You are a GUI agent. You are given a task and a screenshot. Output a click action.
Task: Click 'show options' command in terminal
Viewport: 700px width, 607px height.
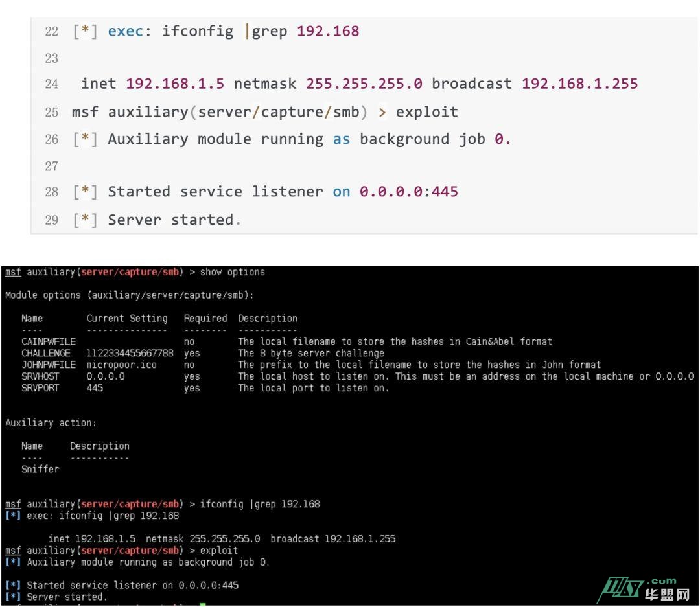pyautogui.click(x=232, y=272)
